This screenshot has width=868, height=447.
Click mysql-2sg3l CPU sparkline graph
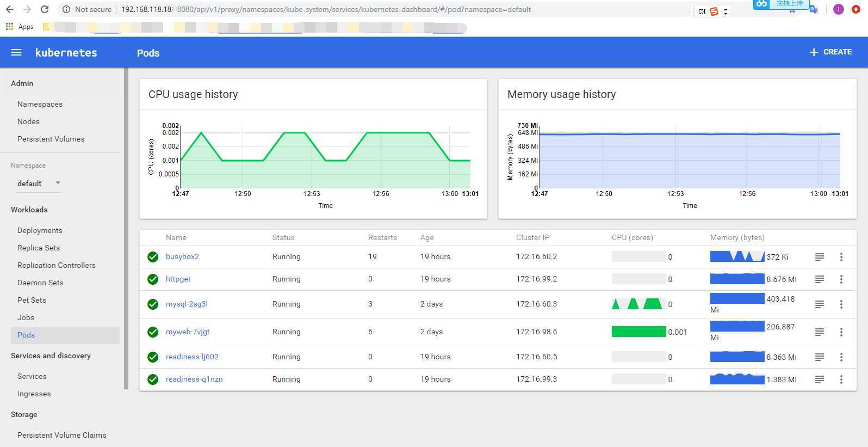638,304
